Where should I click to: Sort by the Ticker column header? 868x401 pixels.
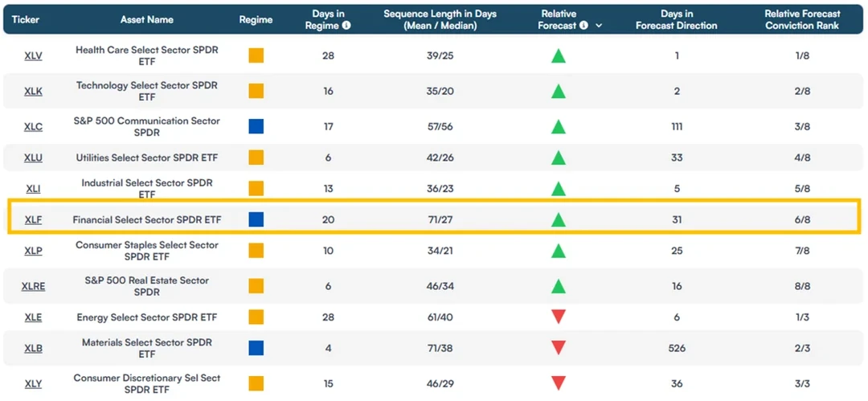[x=24, y=19]
